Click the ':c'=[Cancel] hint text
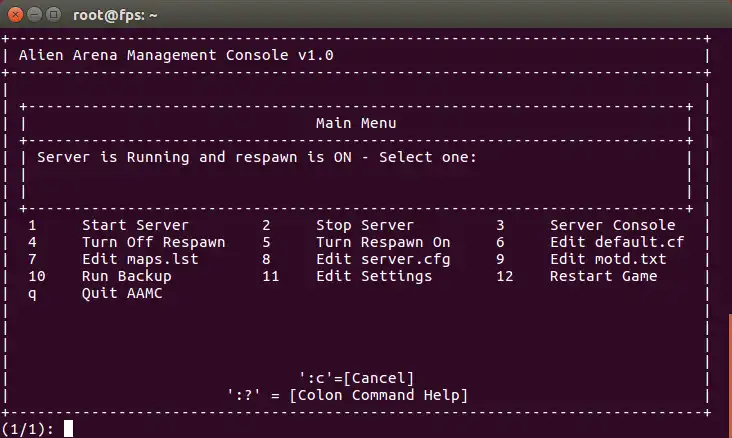The width and height of the screenshot is (732, 438). click(356, 377)
